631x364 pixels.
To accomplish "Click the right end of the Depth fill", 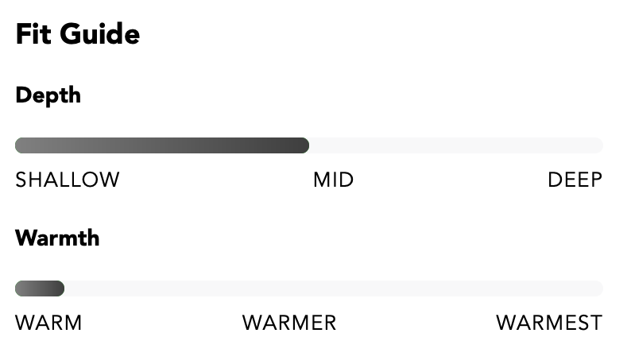I will (304, 145).
